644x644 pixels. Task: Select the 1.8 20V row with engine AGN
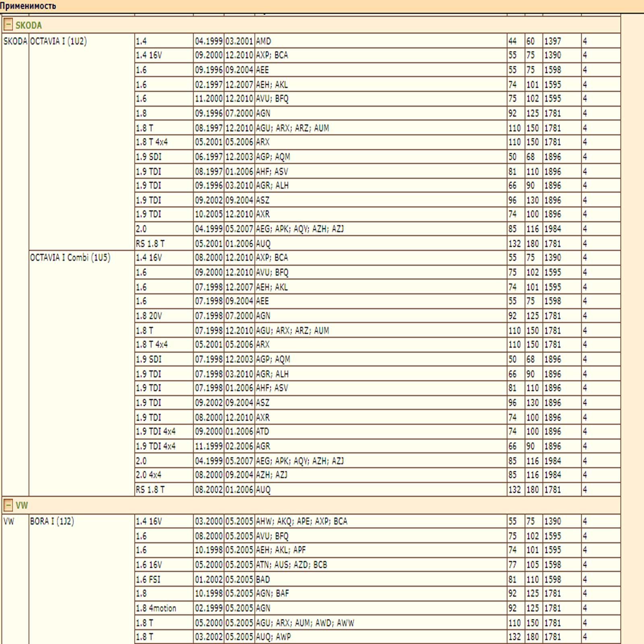pos(378,316)
